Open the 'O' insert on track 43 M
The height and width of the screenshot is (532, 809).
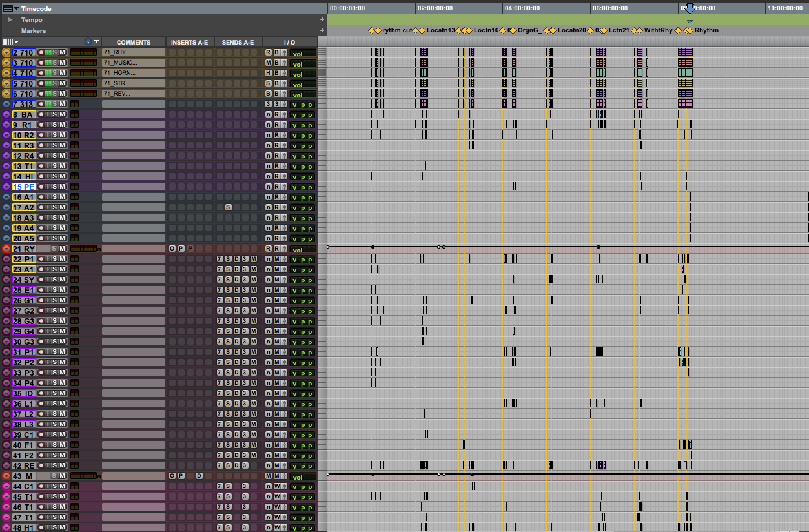[x=172, y=476]
